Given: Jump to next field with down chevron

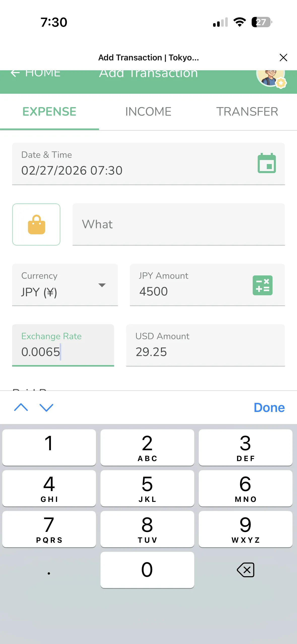Looking at the screenshot, I should pyautogui.click(x=47, y=407).
